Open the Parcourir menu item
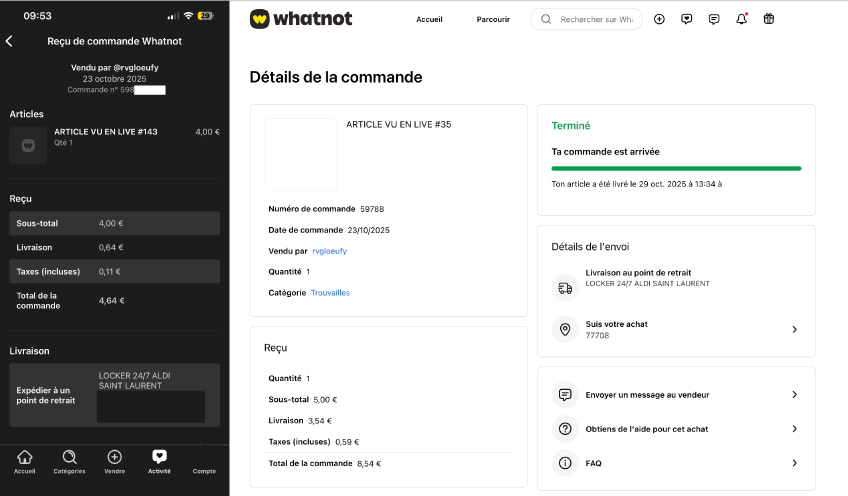The image size is (848, 496). (493, 19)
